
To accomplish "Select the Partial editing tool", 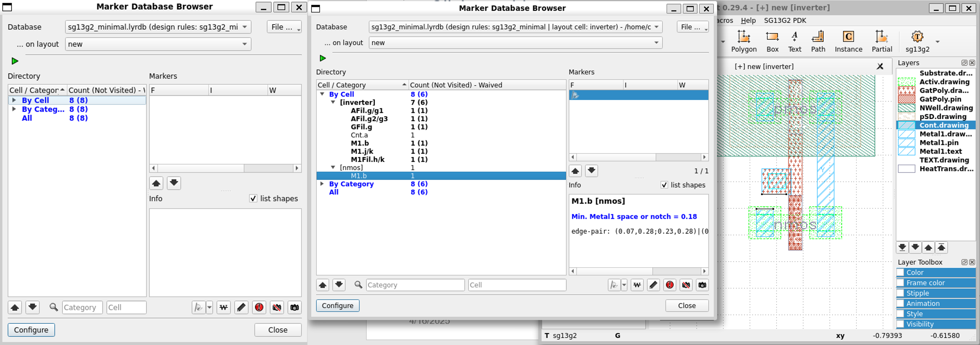I will [x=881, y=41].
